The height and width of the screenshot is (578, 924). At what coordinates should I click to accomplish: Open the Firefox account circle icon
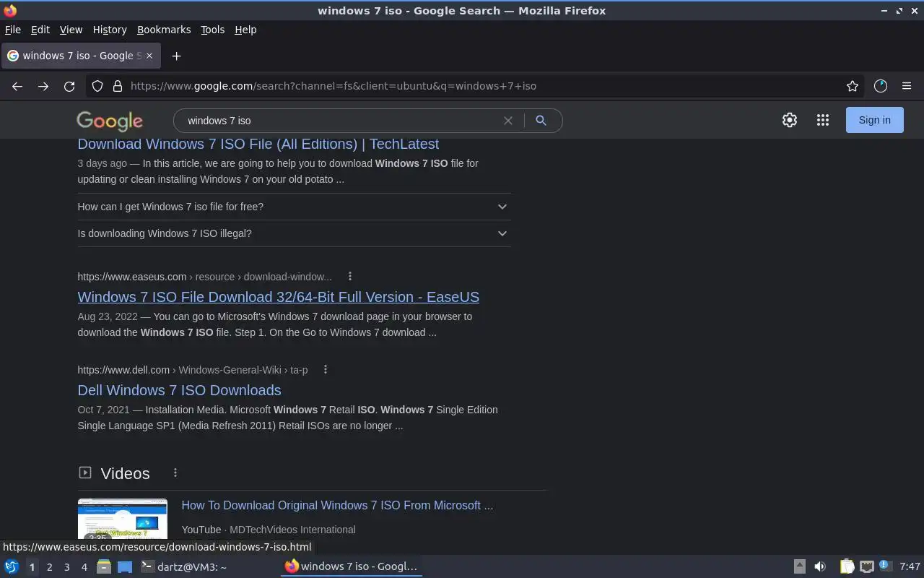[x=880, y=86]
